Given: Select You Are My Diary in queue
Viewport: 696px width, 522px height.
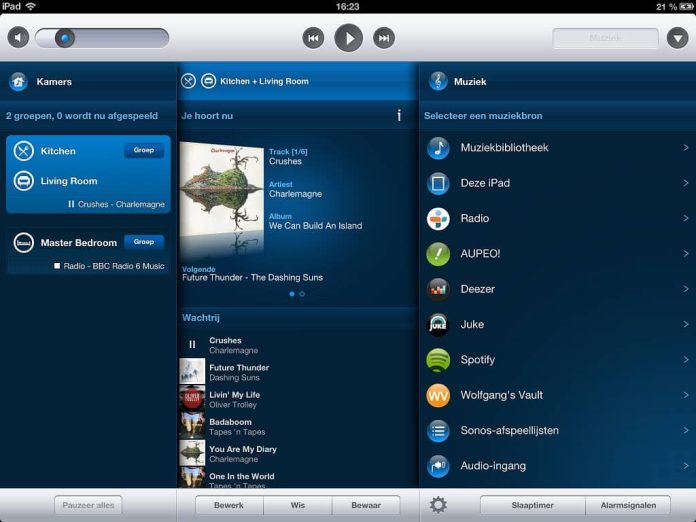Looking at the screenshot, I should tap(297, 454).
